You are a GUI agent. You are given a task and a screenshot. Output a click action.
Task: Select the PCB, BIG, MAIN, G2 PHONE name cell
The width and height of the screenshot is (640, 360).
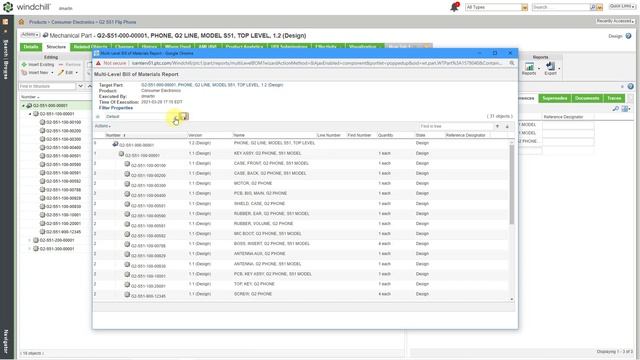pos(260,193)
